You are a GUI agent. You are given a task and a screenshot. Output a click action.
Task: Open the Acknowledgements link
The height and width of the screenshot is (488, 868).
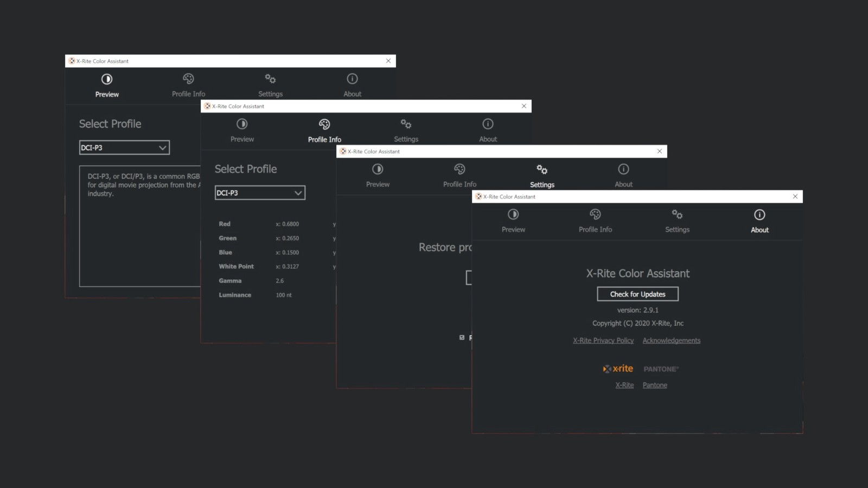coord(672,341)
